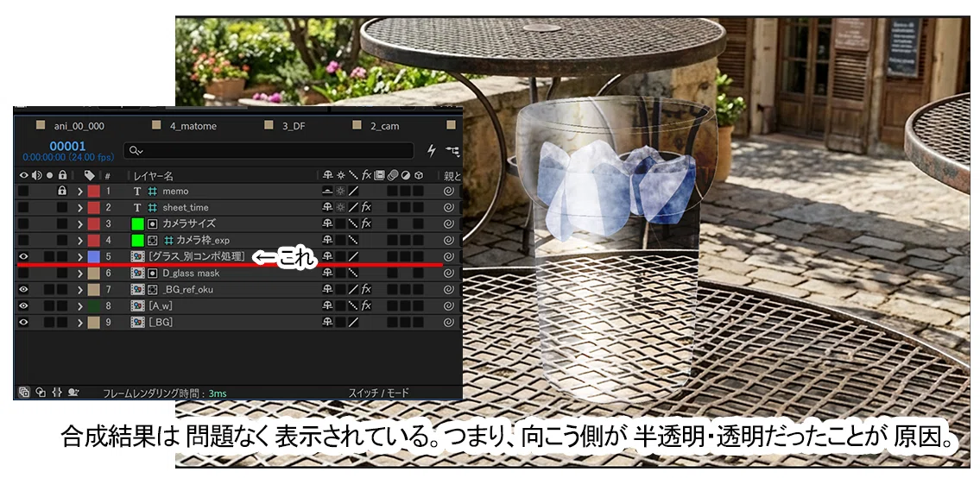This screenshot has height=478, width=980.
Task: Click Layer Switches pane toggle at bottom-left
Action: point(24,393)
